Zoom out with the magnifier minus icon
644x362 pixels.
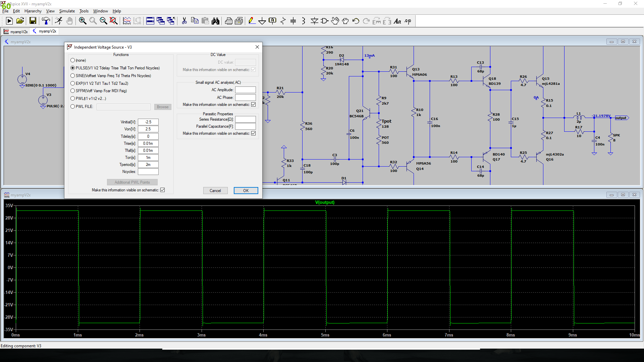point(103,21)
